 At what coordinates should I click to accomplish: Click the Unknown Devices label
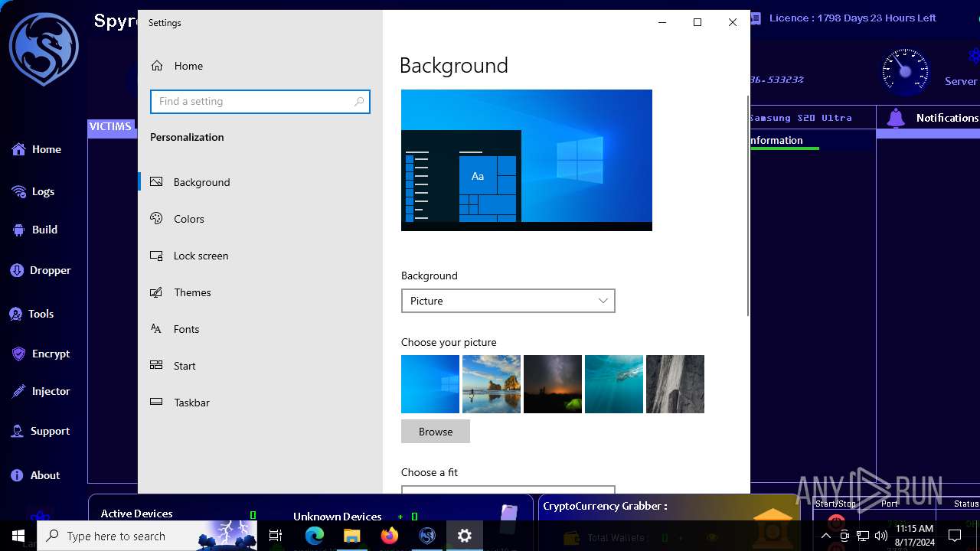click(337, 516)
